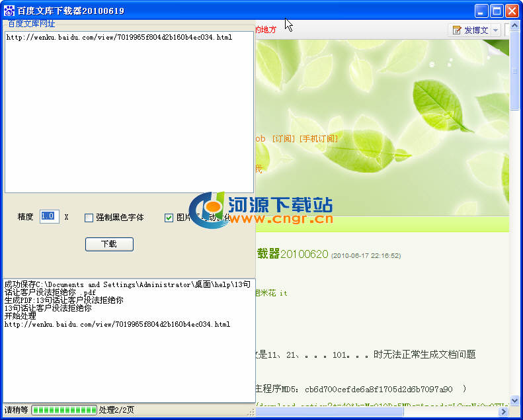The height and width of the screenshot is (420, 523).
Task: Click the 请稍等 status label
Action: [16, 410]
